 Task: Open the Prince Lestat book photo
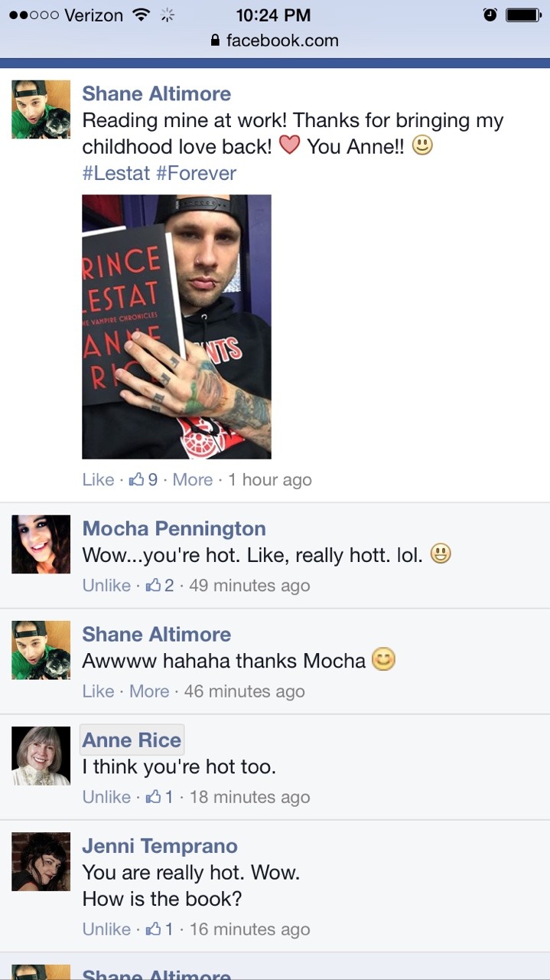click(177, 327)
